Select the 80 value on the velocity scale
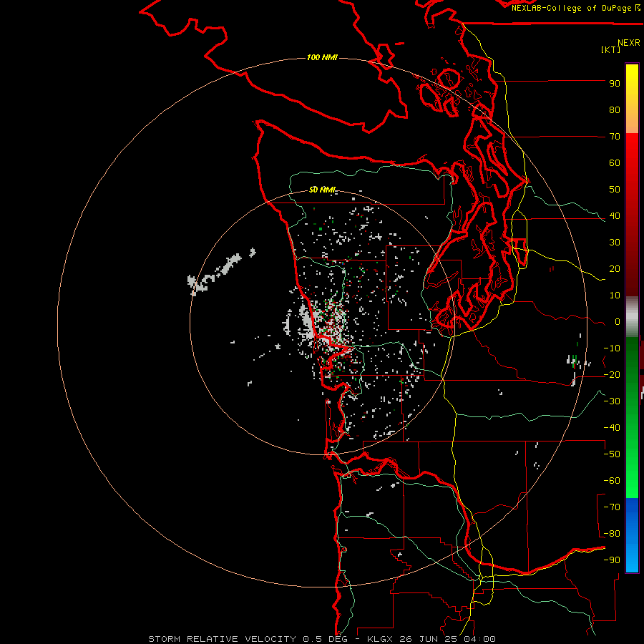The height and width of the screenshot is (644, 644). click(615, 110)
